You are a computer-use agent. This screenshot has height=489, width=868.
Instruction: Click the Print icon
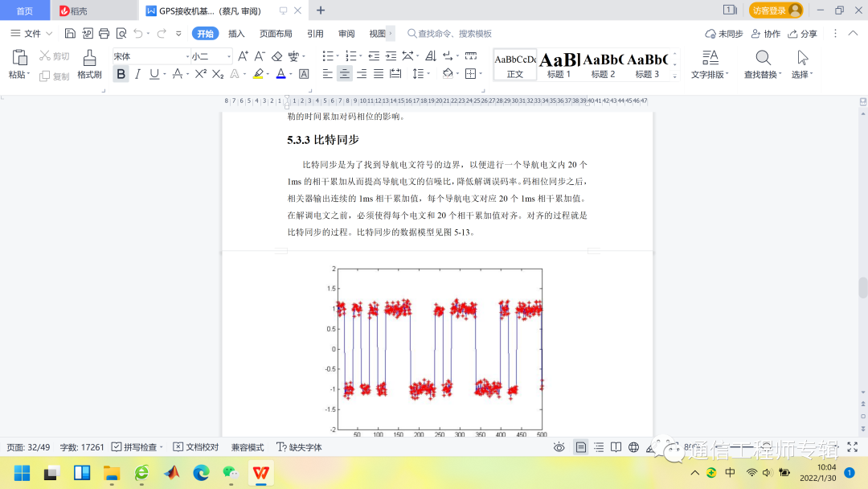tap(104, 34)
